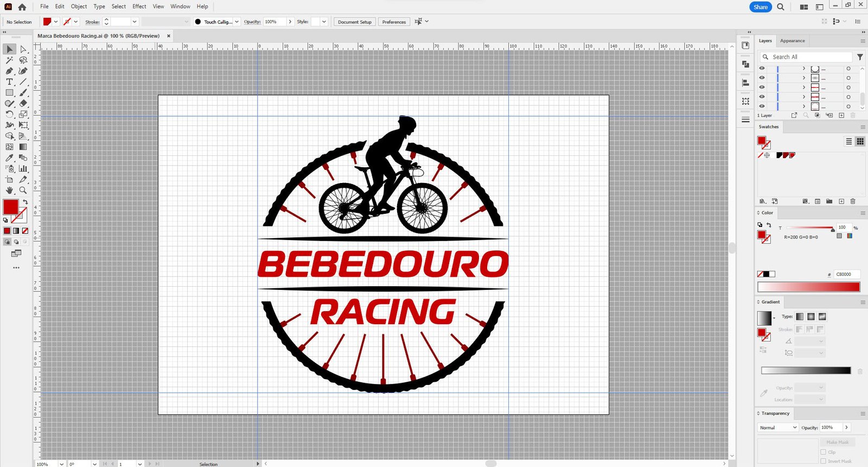The image size is (868, 467).
Task: Set fill to None in toolbar
Action: (25, 231)
